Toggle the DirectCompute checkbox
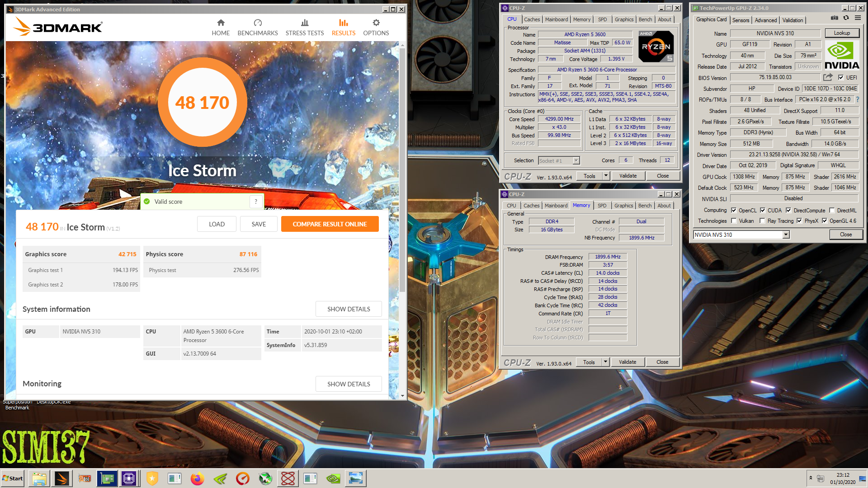 coord(788,210)
